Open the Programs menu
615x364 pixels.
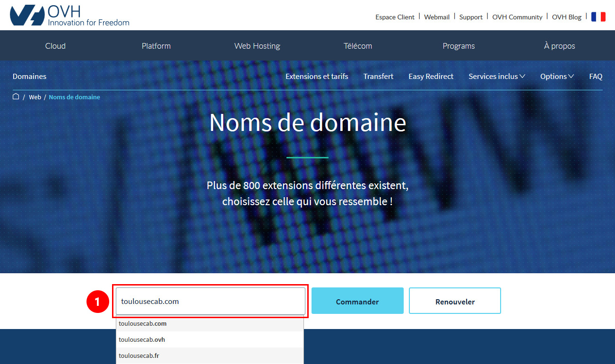(x=459, y=46)
